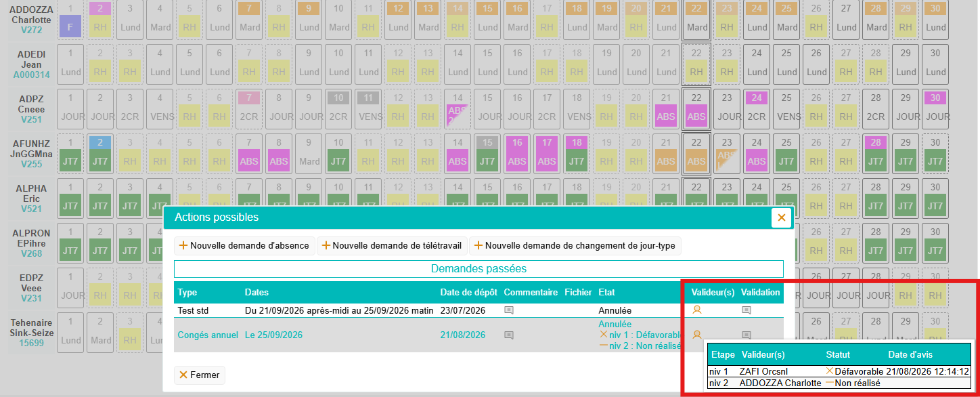
Task: Click the Demandes passées section heading
Action: pyautogui.click(x=478, y=268)
